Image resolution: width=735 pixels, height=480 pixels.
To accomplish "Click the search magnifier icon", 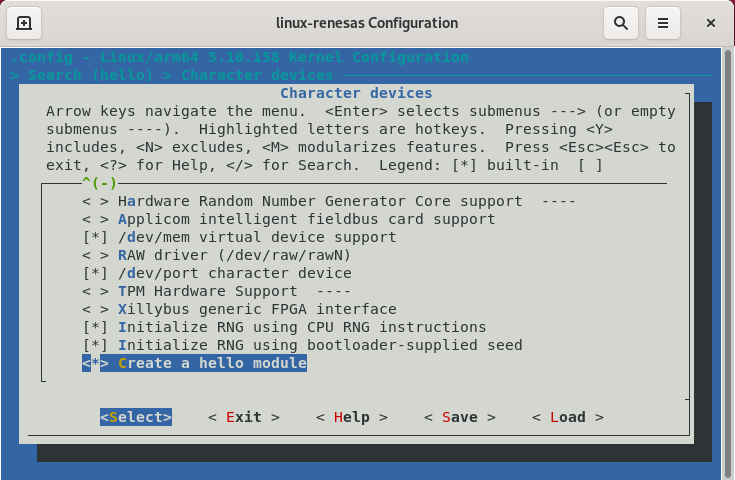I will click(x=621, y=22).
